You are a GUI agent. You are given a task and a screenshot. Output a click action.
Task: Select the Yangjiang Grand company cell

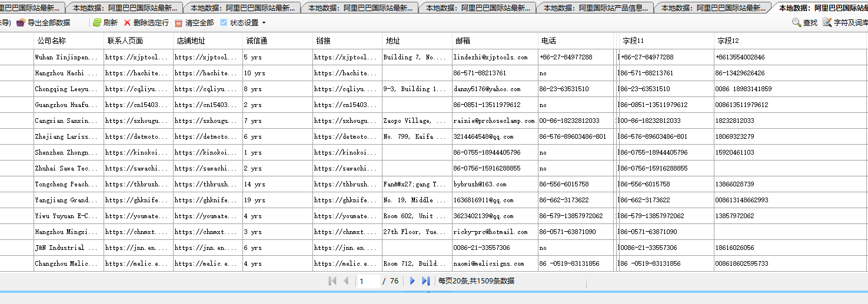pyautogui.click(x=69, y=201)
